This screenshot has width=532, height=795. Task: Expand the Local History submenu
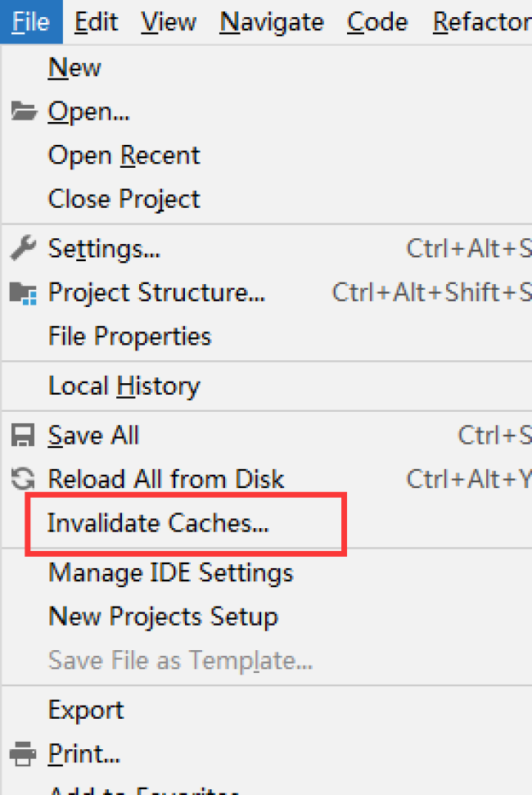pos(124,386)
